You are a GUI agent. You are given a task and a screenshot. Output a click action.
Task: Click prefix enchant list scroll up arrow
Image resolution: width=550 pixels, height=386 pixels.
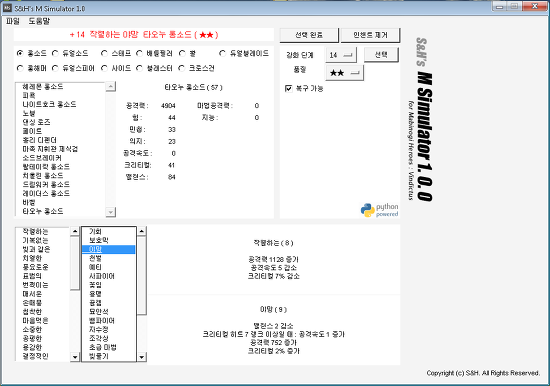click(x=75, y=231)
